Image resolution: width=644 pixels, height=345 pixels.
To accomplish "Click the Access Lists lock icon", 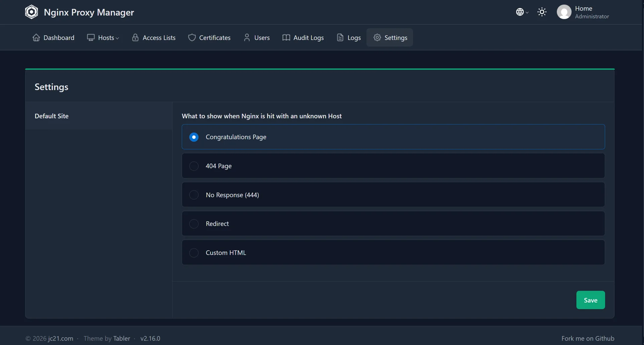I will pos(135,38).
